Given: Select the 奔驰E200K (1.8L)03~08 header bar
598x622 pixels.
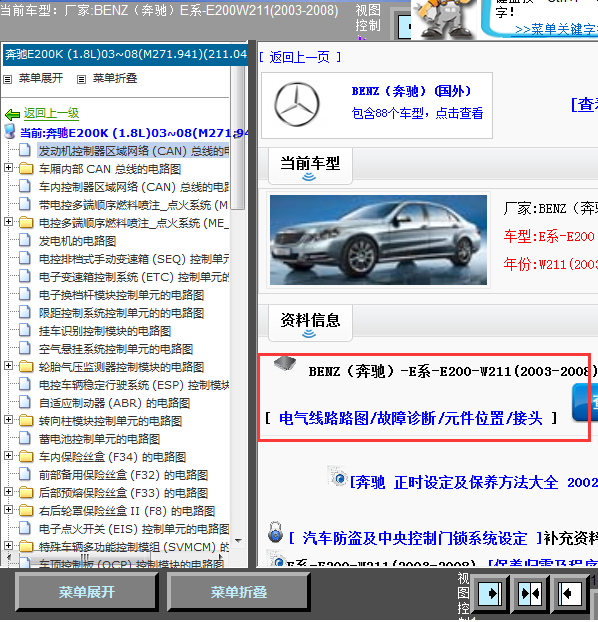Looking at the screenshot, I should (x=125, y=54).
